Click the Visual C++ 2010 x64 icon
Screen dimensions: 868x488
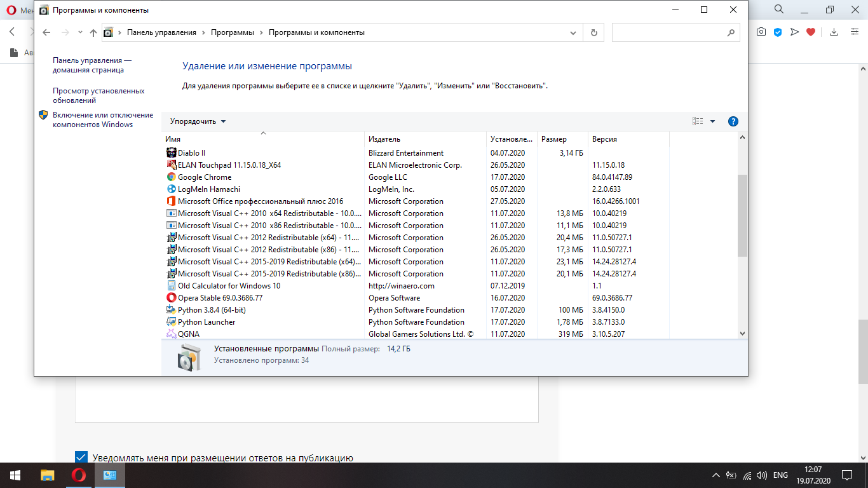172,213
